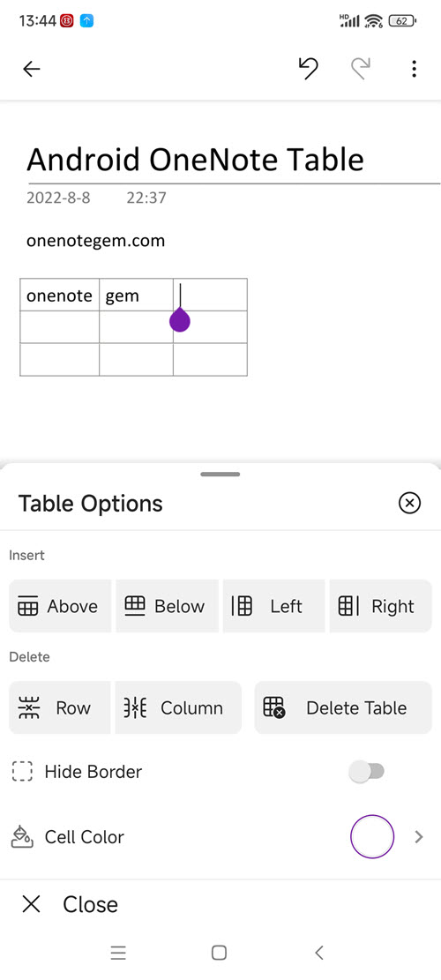This screenshot has width=441, height=980.
Task: Insert a column to the Left
Action: [x=273, y=606]
